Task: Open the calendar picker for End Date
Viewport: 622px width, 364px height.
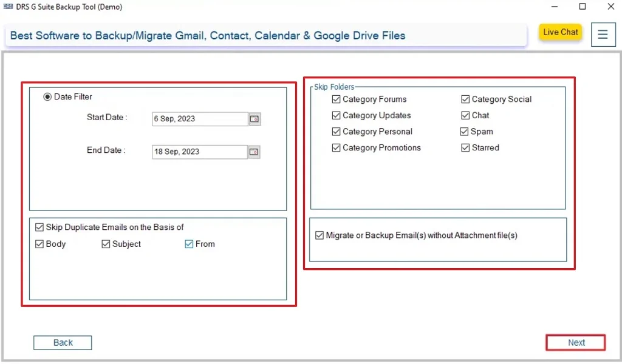Action: click(x=254, y=152)
